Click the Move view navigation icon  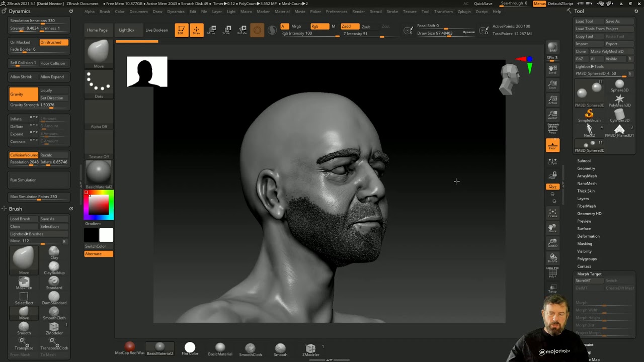point(552,228)
